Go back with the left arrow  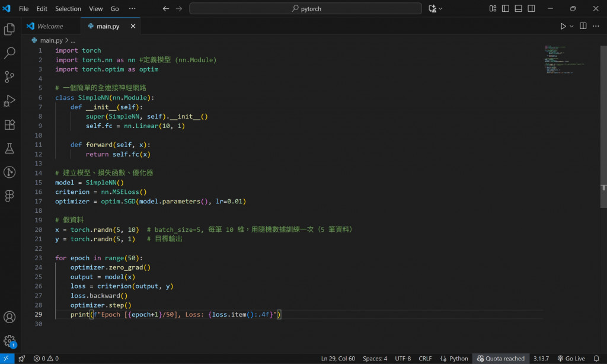(166, 8)
